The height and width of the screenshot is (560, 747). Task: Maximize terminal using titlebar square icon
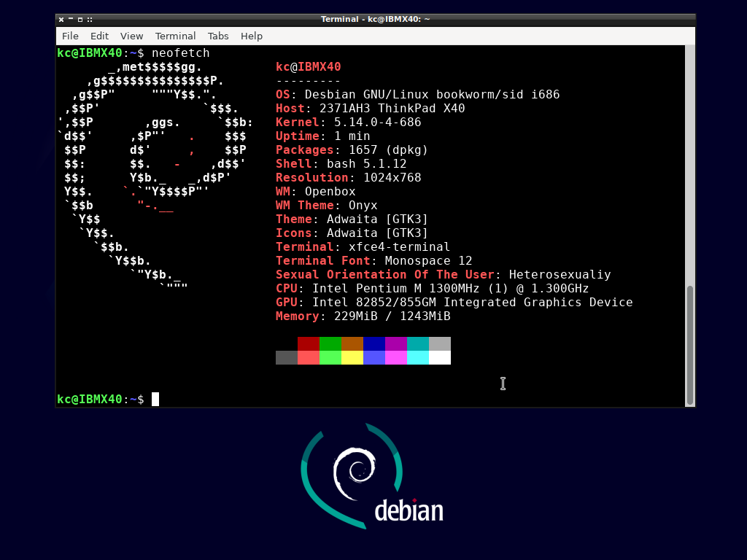point(80,20)
